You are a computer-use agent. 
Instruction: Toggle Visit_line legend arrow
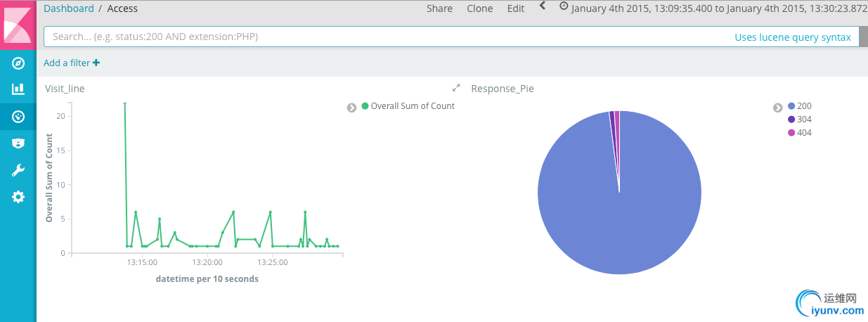pos(351,108)
